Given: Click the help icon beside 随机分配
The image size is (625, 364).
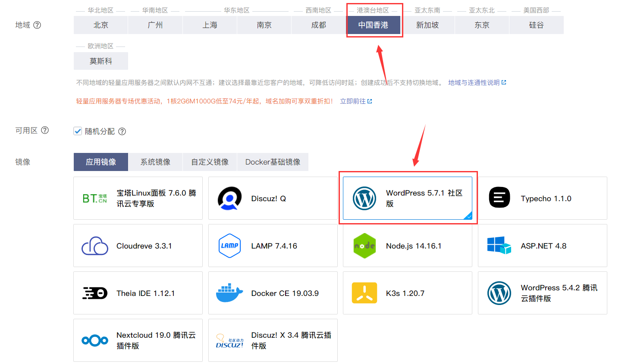Looking at the screenshot, I should [x=122, y=131].
